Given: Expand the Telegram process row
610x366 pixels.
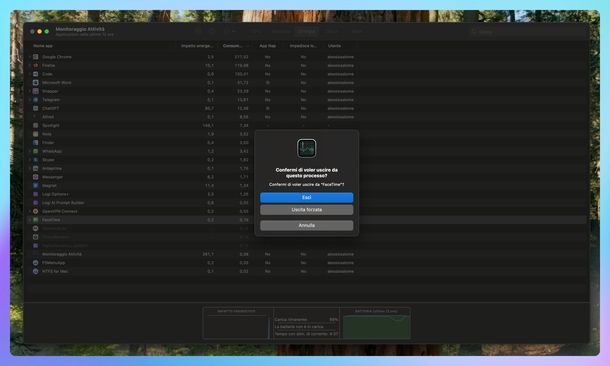Looking at the screenshot, I should pyautogui.click(x=30, y=100).
